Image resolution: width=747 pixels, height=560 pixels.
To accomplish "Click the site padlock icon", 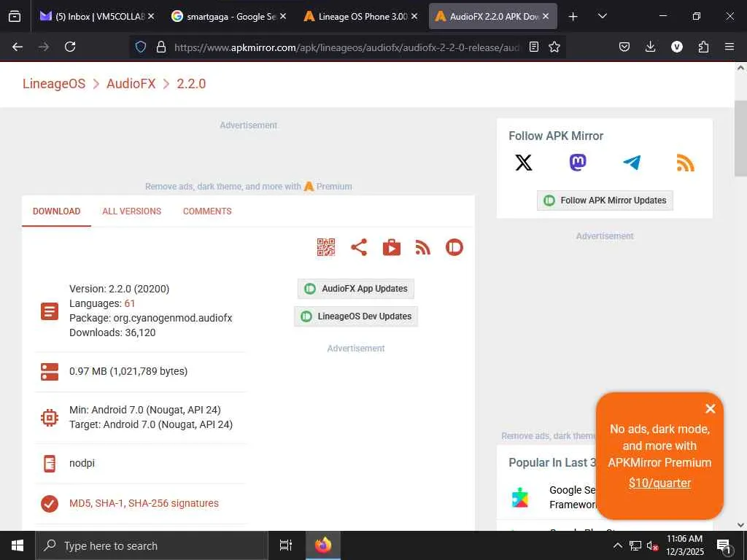I will pos(161,47).
